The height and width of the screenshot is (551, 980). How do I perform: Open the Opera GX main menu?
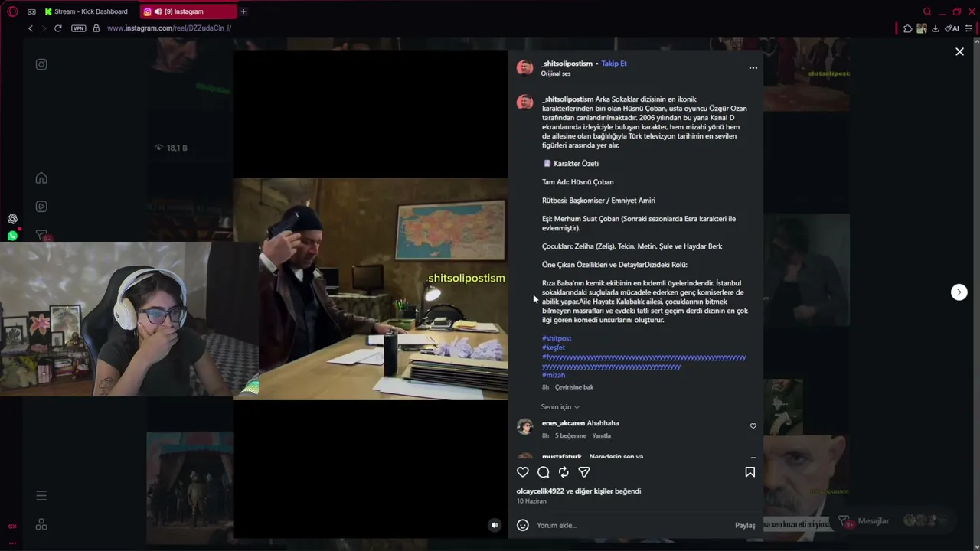[12, 11]
